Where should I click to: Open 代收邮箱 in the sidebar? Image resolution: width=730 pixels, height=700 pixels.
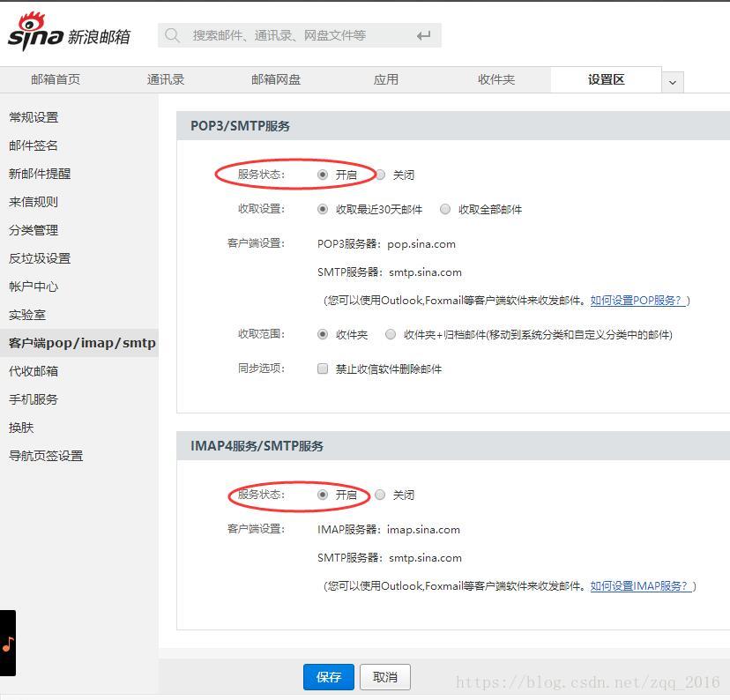tap(34, 371)
